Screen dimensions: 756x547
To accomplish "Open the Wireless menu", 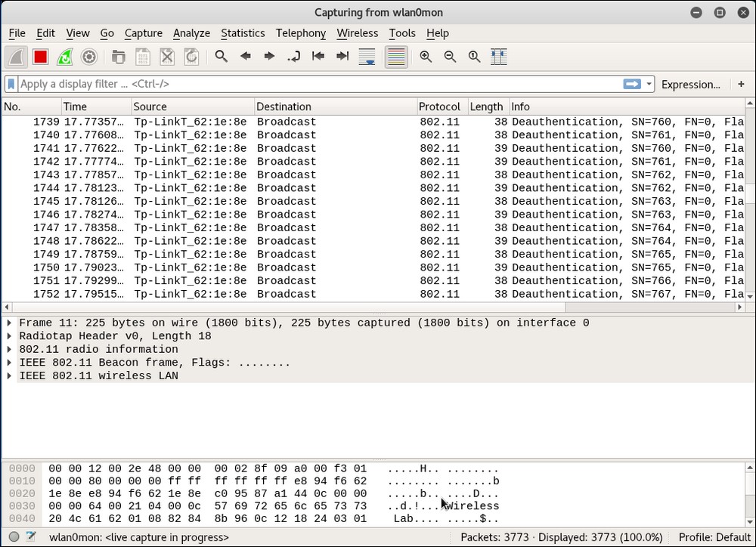I will pyautogui.click(x=358, y=33).
